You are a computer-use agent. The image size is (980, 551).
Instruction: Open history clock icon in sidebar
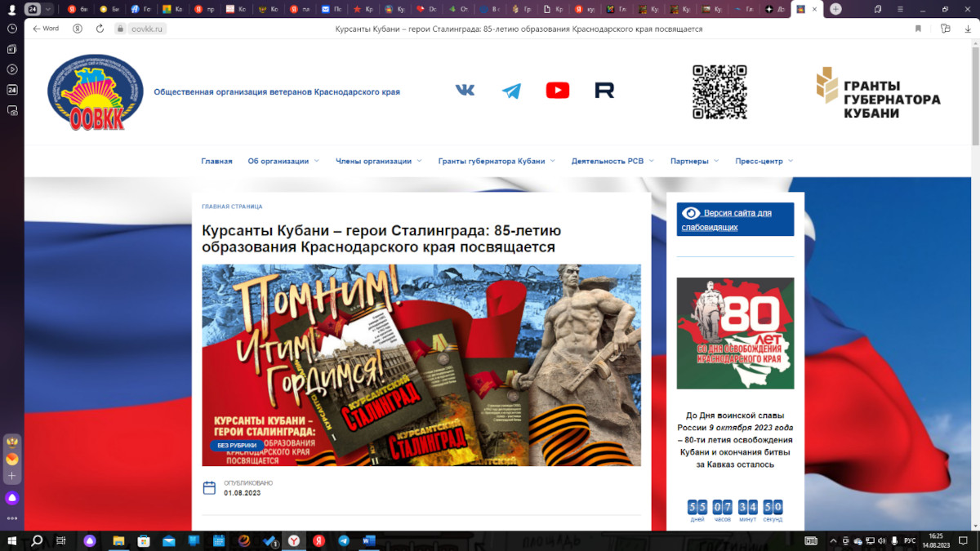12,29
